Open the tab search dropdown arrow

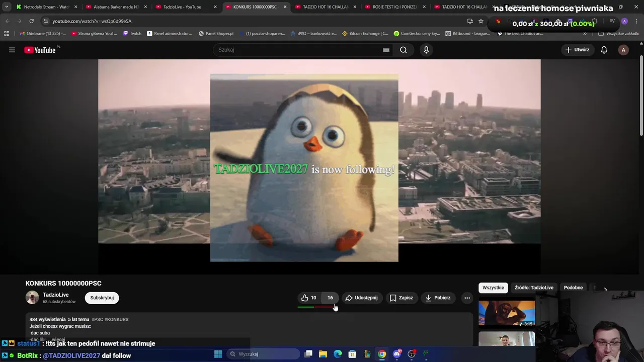tap(6, 7)
